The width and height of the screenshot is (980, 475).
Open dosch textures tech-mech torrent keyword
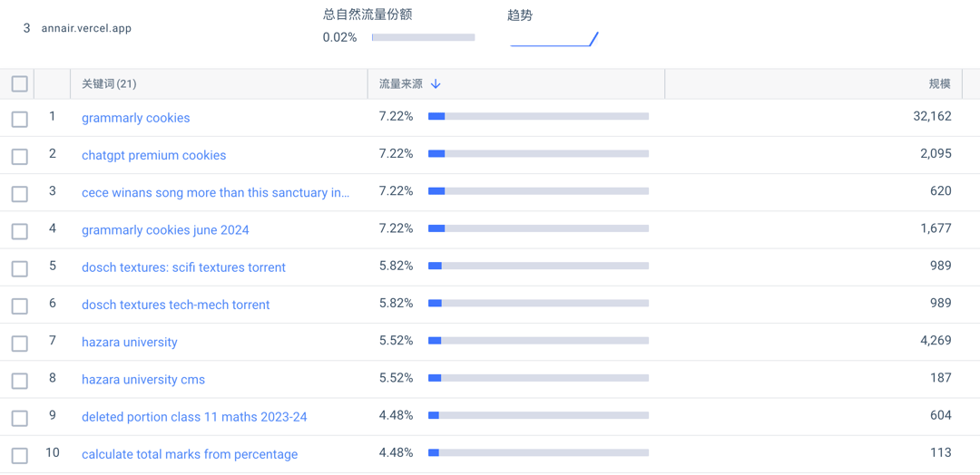176,305
